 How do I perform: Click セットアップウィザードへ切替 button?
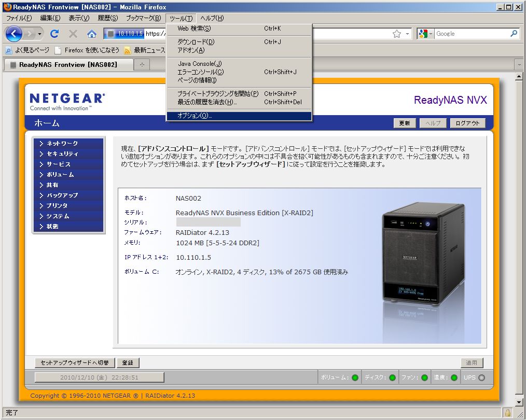75,362
